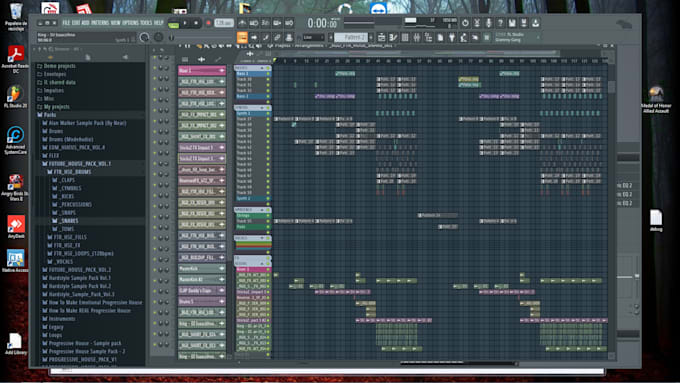The image size is (680, 383).
Task: Toggle the metronome icon
Action: pos(242,23)
